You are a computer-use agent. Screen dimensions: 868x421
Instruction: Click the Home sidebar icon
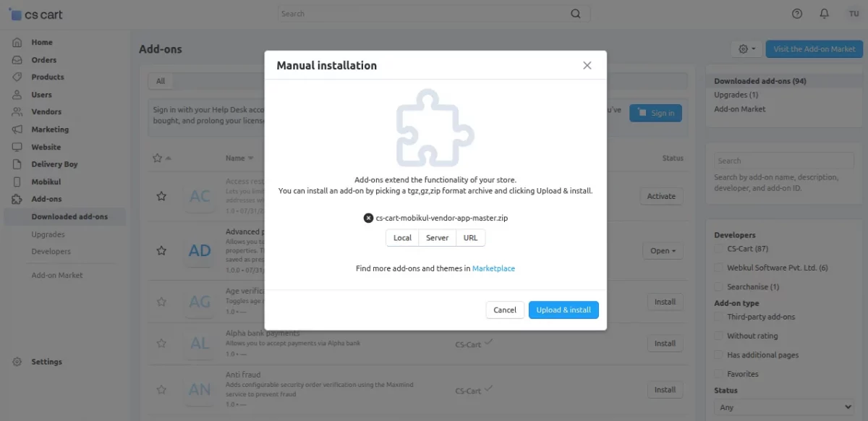(x=17, y=43)
